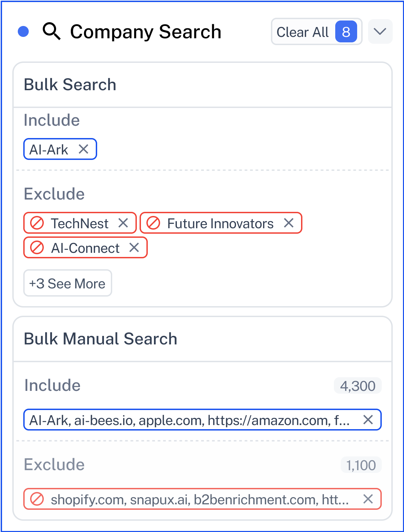Clear the bulk manual exclude list
The width and height of the screenshot is (404, 532).
[368, 499]
